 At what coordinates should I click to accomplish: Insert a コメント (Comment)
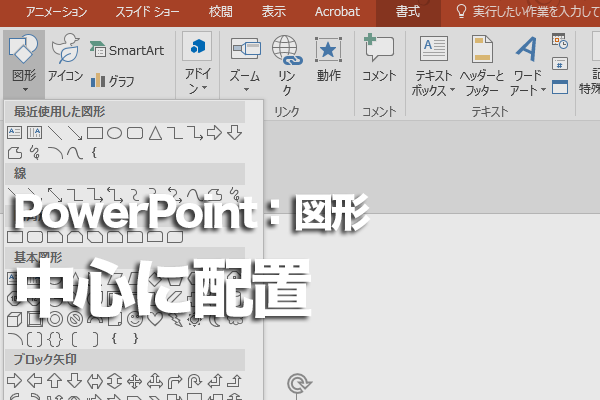(x=379, y=60)
